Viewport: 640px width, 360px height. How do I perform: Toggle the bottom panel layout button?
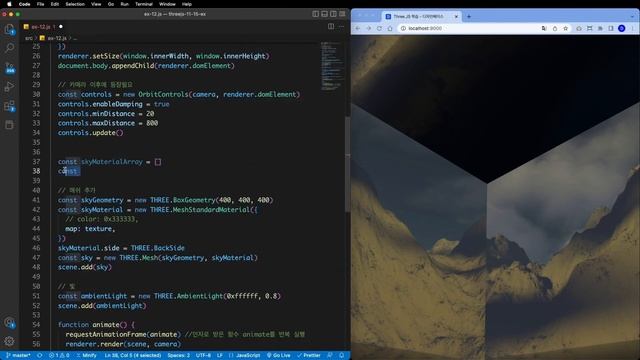pos(324,14)
